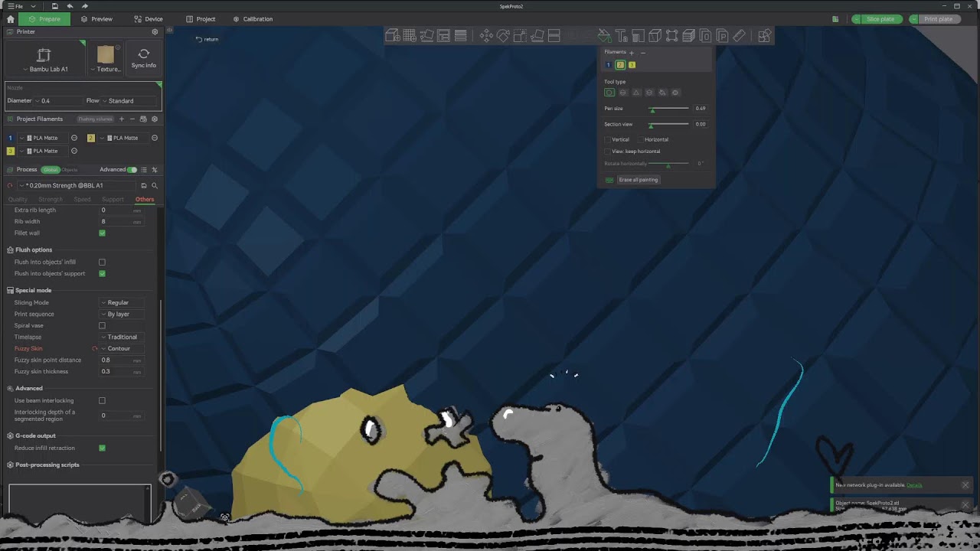The width and height of the screenshot is (980, 551).
Task: Open Printer settings gear icon
Action: pos(155,32)
